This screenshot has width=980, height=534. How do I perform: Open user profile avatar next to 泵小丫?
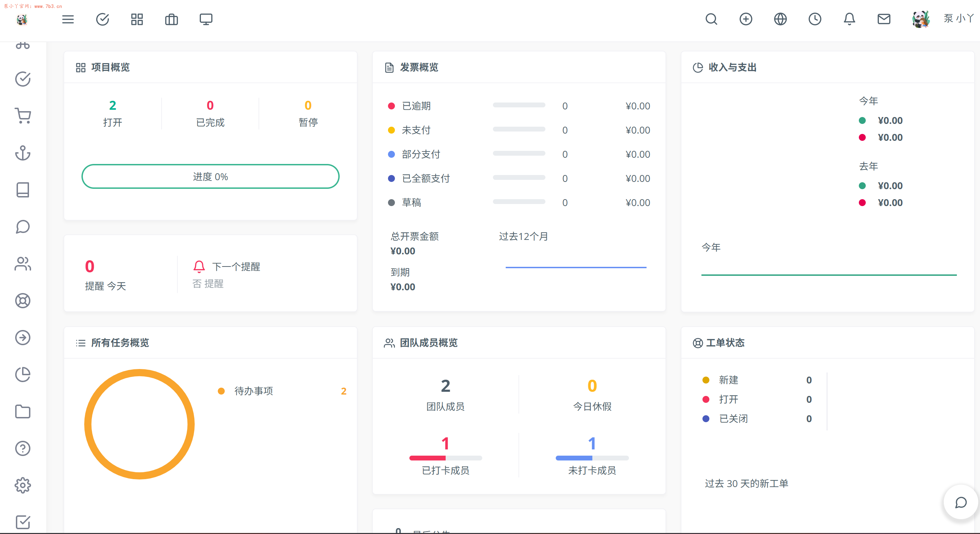point(921,19)
